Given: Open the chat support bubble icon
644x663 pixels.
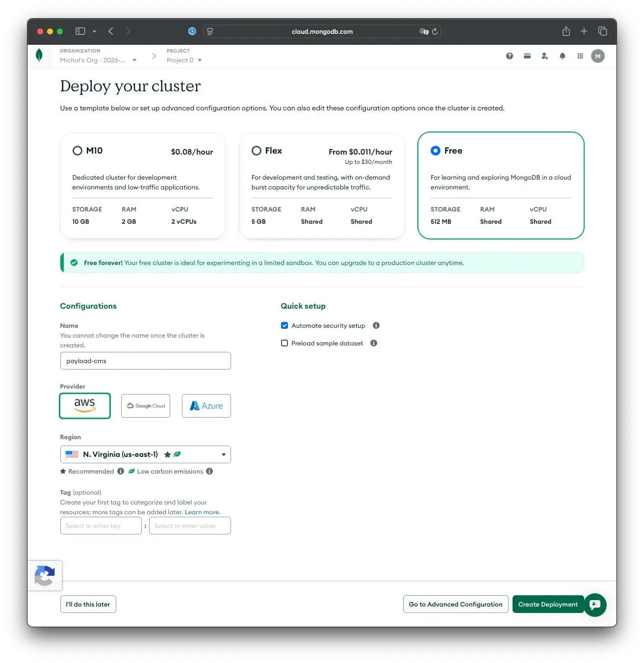Looking at the screenshot, I should click(595, 605).
